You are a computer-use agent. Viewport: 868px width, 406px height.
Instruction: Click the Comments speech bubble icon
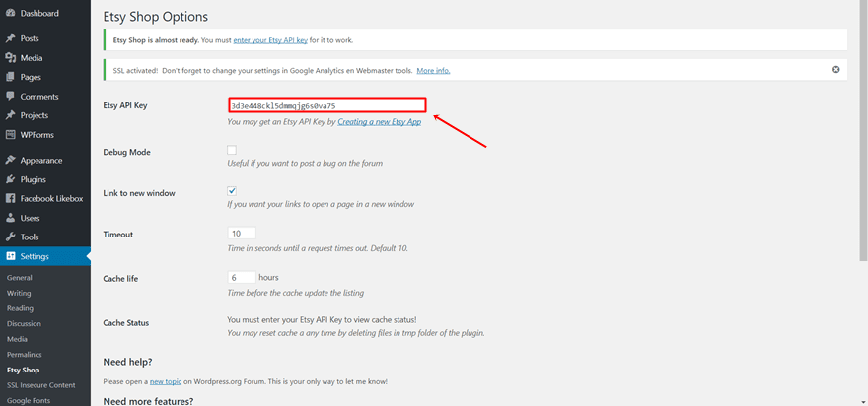click(x=10, y=97)
